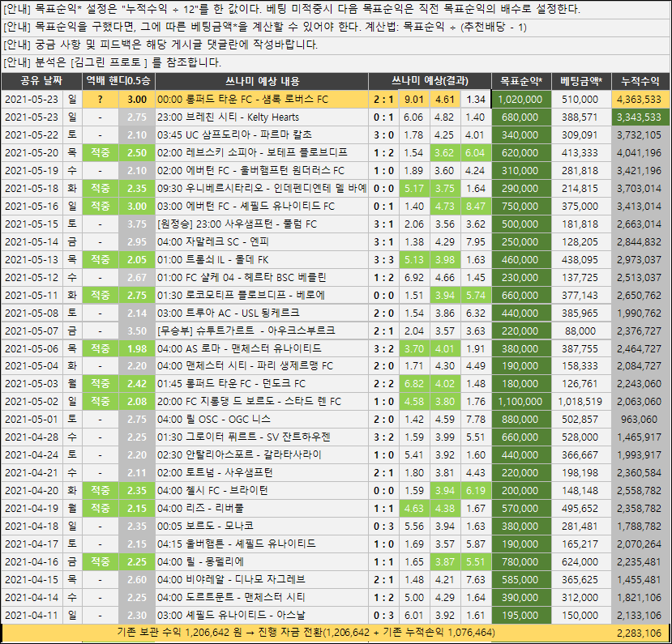This screenshot has height=644, width=672.
Task: Select the 목표순익* header cell
Action: pyautogui.click(x=521, y=81)
